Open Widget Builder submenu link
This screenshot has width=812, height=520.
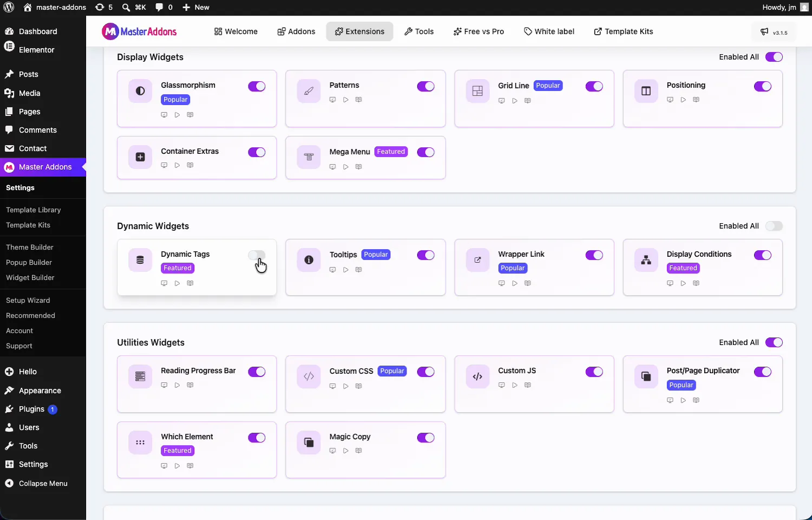pos(30,277)
